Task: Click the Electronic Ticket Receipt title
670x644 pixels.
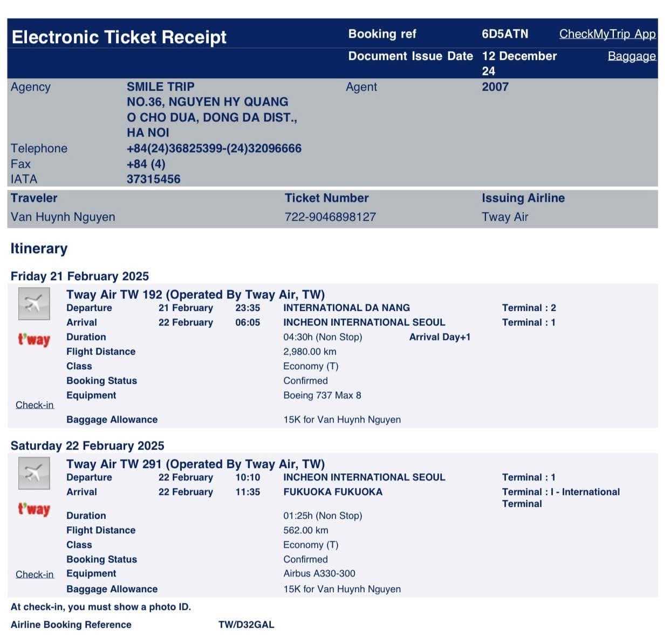Action: 119,37
